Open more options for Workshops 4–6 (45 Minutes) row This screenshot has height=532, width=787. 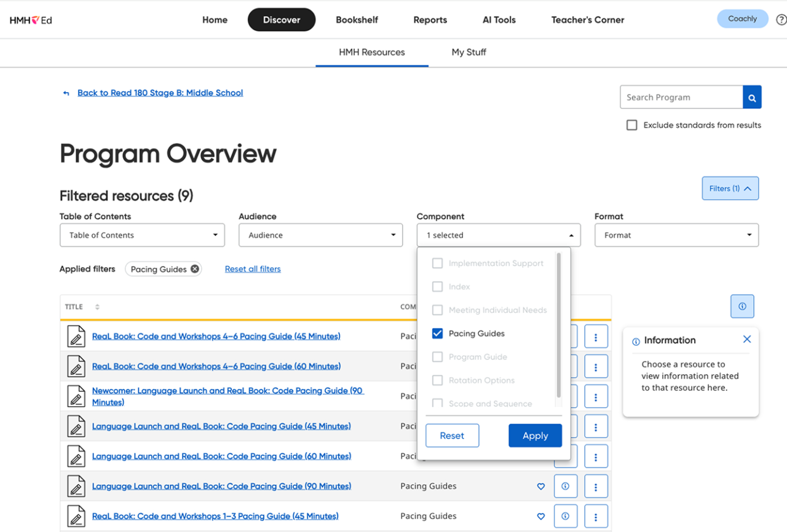(596, 336)
